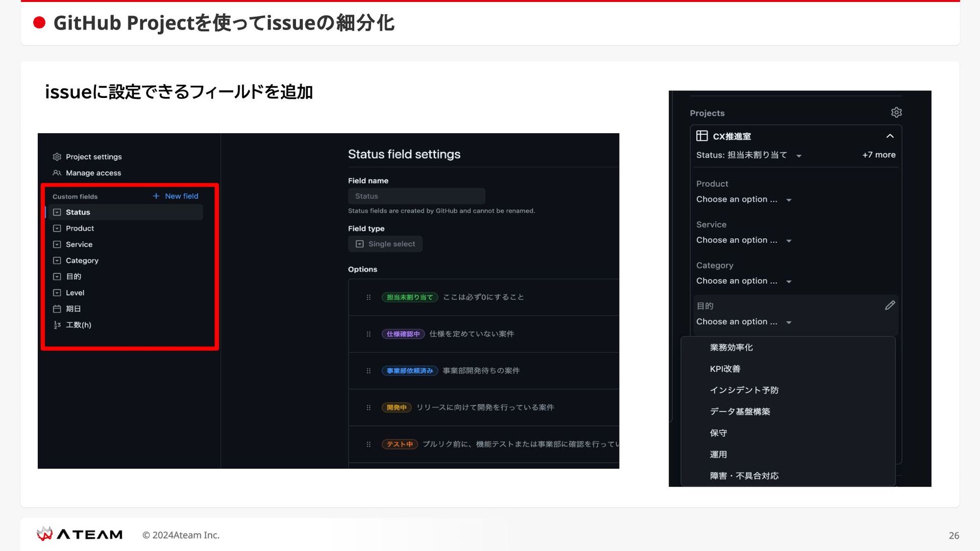Click the Manage access people icon
The height and width of the screenshot is (551, 980).
(x=57, y=173)
